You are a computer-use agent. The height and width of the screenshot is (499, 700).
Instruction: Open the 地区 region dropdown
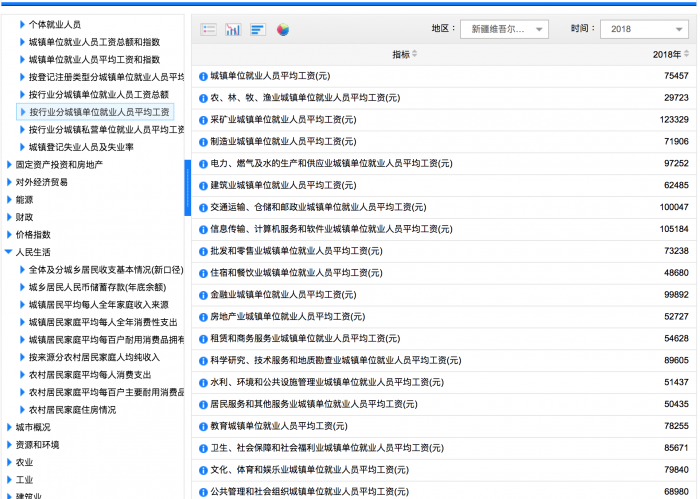504,30
